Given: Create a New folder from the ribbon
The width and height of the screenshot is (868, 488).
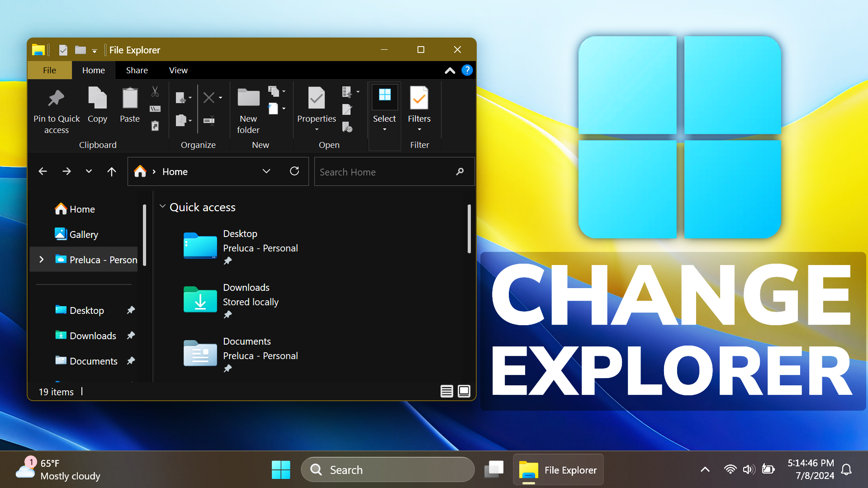Looking at the screenshot, I should pos(248,111).
